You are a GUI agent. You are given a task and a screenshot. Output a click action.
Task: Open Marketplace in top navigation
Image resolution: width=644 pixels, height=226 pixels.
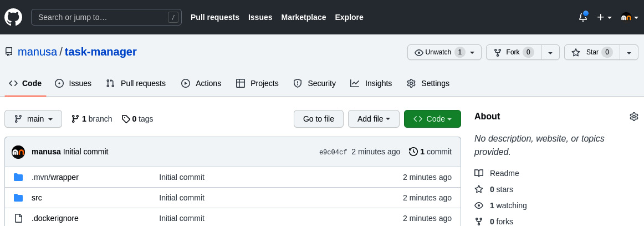click(x=304, y=17)
